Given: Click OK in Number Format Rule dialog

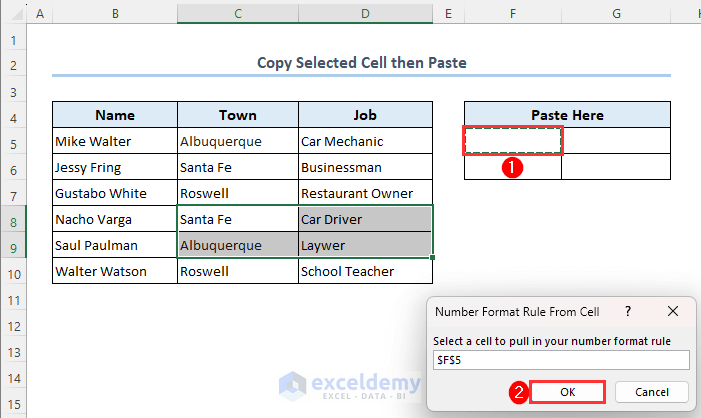Looking at the screenshot, I should point(567,392).
